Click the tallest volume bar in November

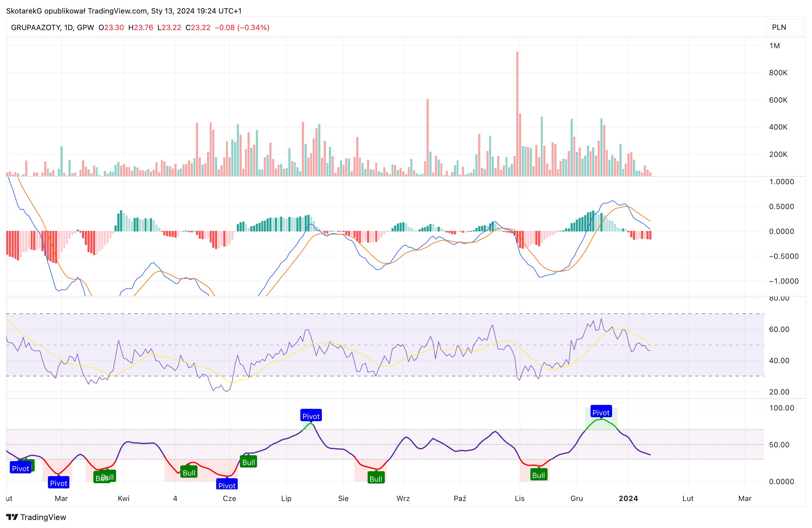[x=517, y=114]
